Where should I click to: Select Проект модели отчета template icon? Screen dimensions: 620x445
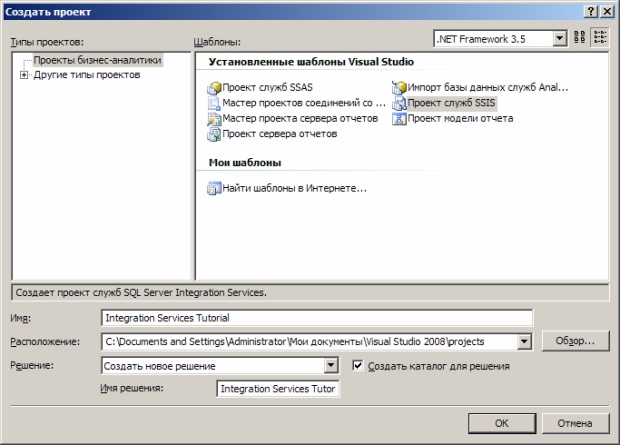pyautogui.click(x=399, y=119)
